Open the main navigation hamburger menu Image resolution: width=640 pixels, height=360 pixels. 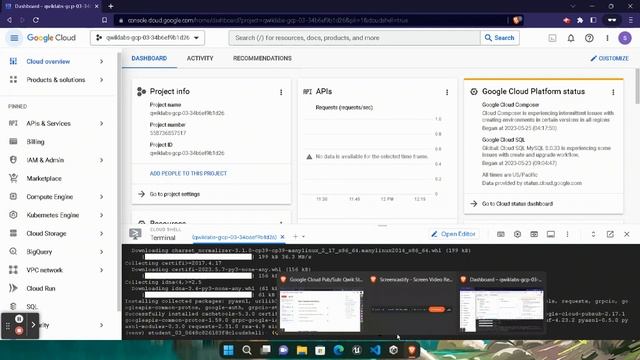(x=14, y=38)
